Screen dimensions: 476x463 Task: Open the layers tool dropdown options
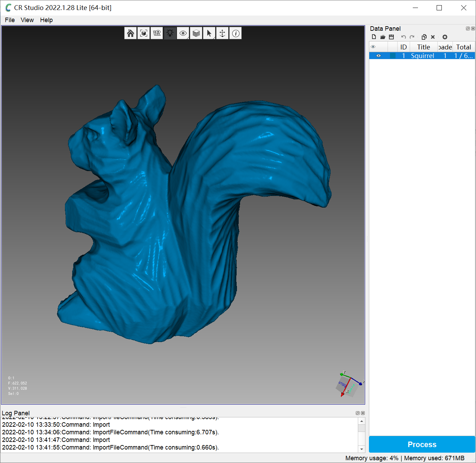click(196, 33)
